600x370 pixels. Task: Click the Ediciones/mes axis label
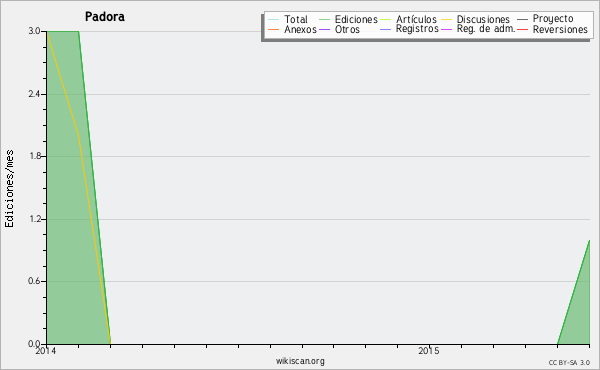coord(9,188)
